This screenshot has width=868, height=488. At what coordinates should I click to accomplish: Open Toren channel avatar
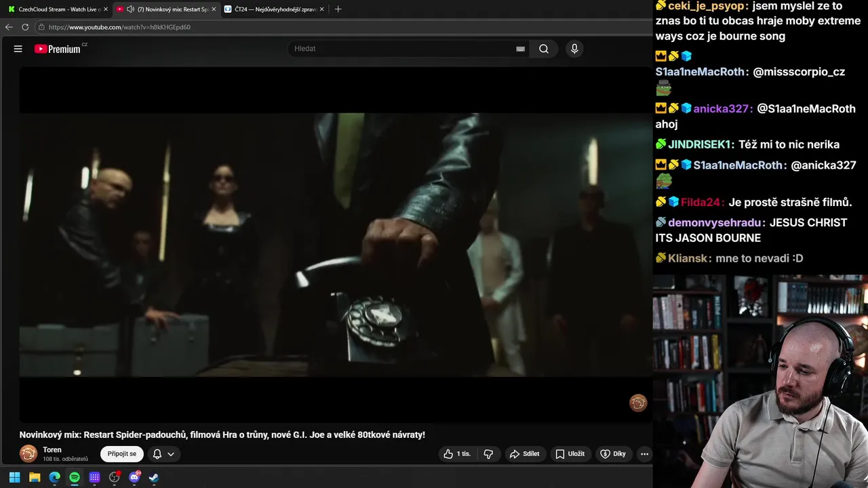(28, 453)
